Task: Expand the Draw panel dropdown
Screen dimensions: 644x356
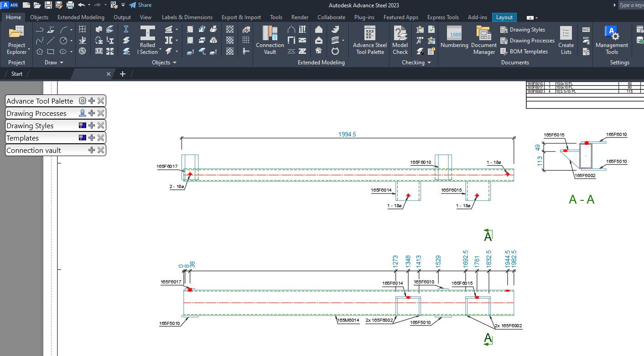Action: 61,63
